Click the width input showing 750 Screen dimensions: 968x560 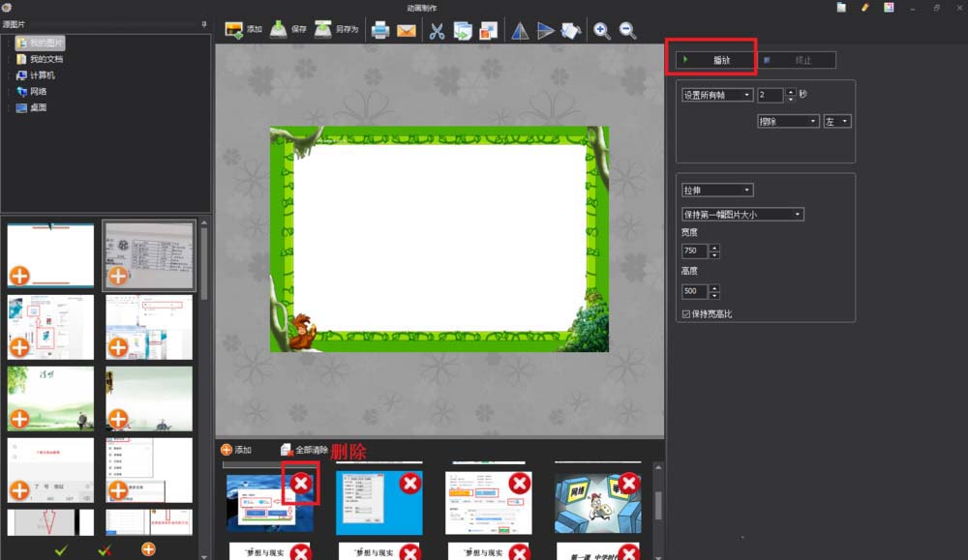(694, 251)
